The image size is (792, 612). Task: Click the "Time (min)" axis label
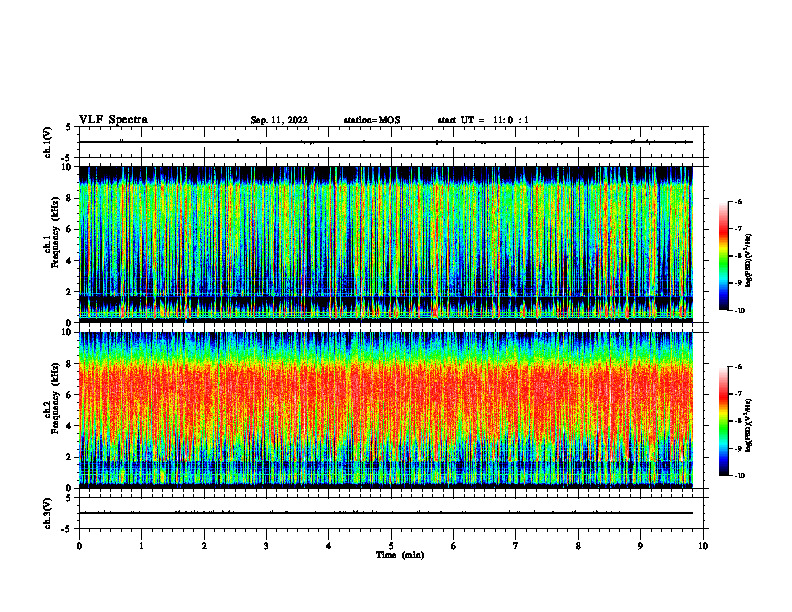pos(400,555)
